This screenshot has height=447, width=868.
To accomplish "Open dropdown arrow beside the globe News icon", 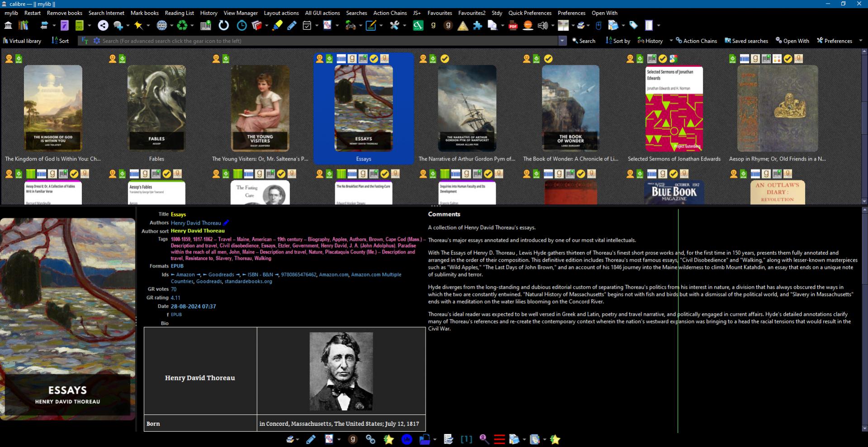I will click(x=171, y=26).
